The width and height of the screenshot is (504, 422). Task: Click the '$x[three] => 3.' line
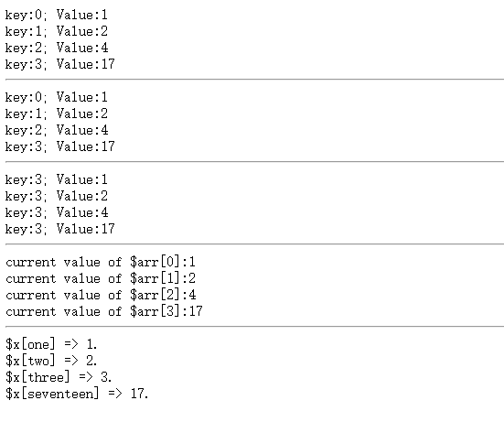click(x=59, y=377)
